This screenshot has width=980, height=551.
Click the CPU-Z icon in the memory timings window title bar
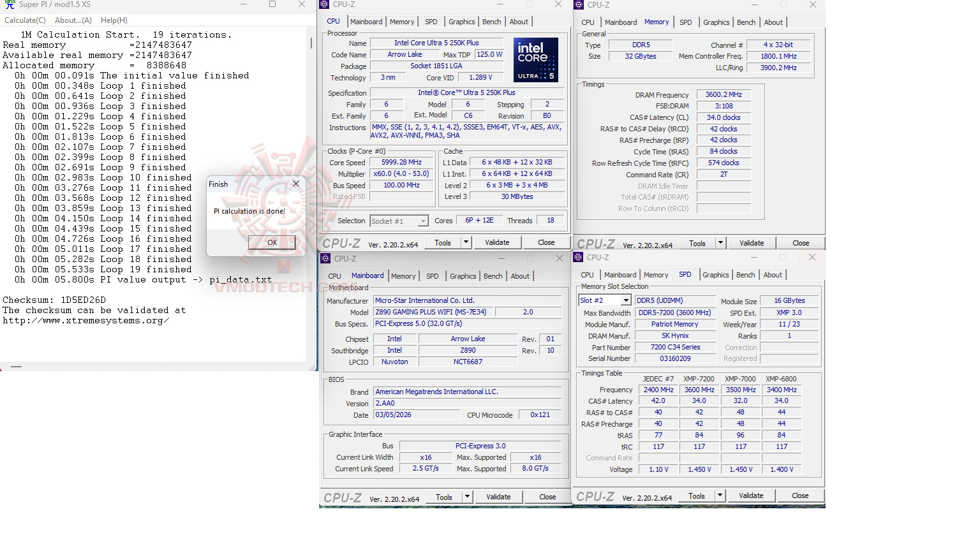[x=579, y=4]
